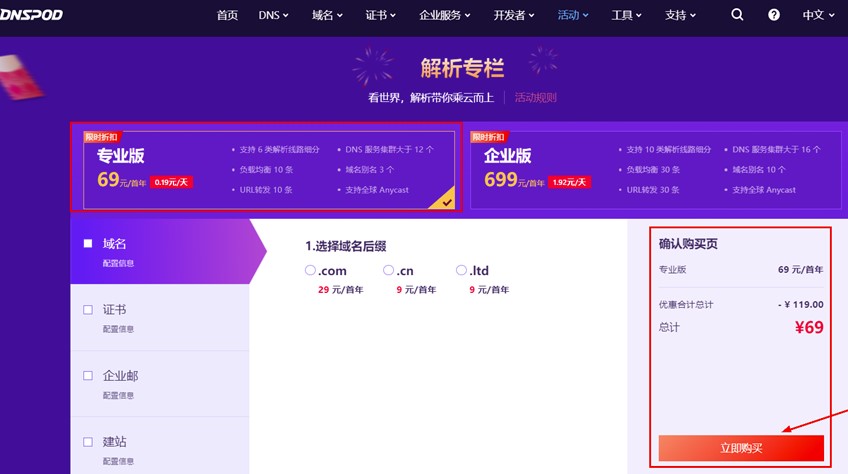Click the 确认购买页 heading
Viewport: 848px width, 474px height.
tap(688, 244)
